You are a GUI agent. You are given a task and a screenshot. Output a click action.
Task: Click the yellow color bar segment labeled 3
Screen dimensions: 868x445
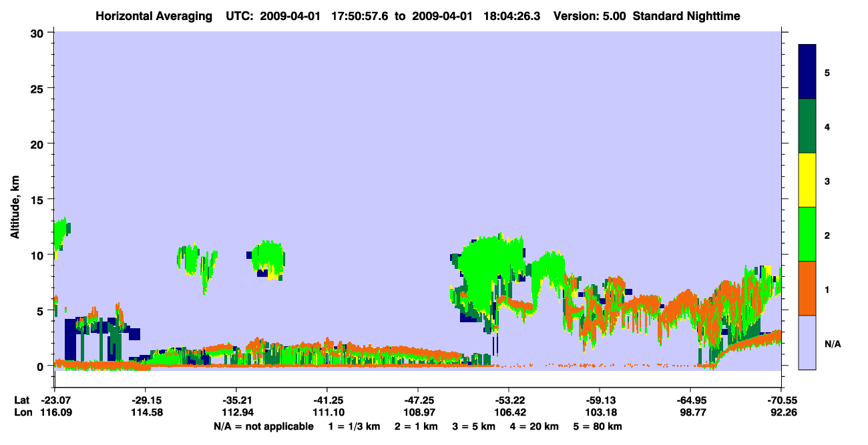click(807, 180)
